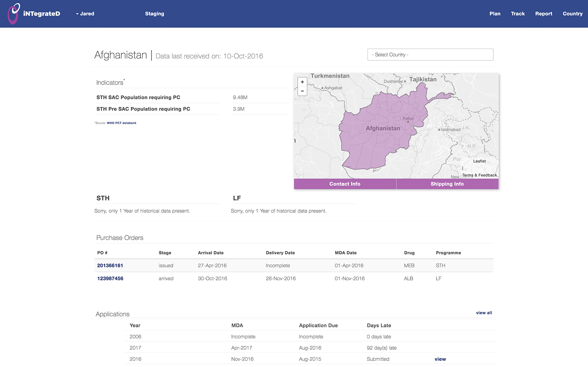Select the STH SAC Population requiring PC row

(x=192, y=97)
